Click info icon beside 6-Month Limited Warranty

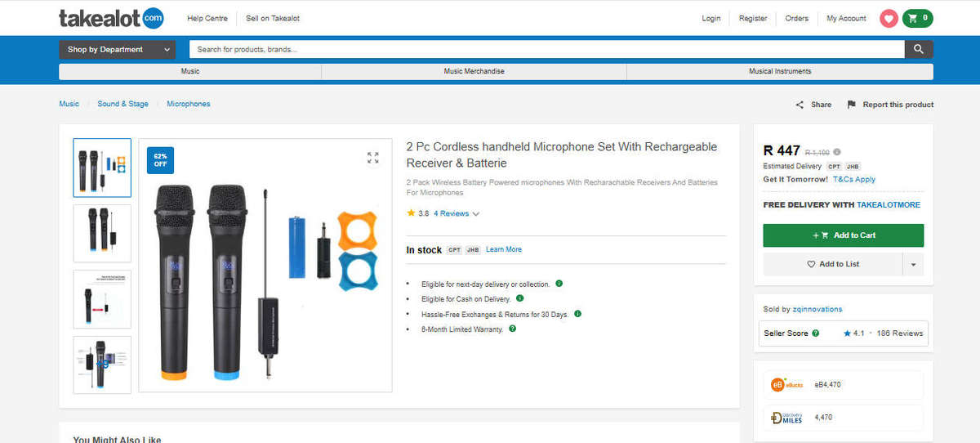click(512, 329)
